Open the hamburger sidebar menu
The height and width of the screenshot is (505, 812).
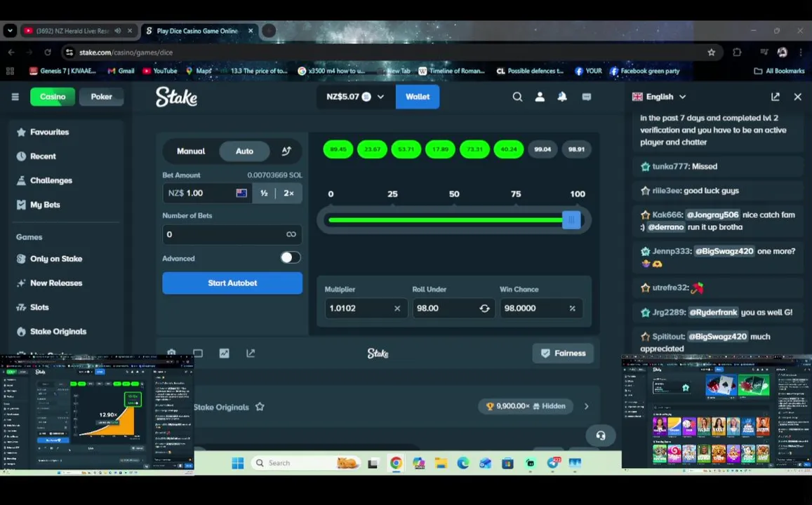15,97
